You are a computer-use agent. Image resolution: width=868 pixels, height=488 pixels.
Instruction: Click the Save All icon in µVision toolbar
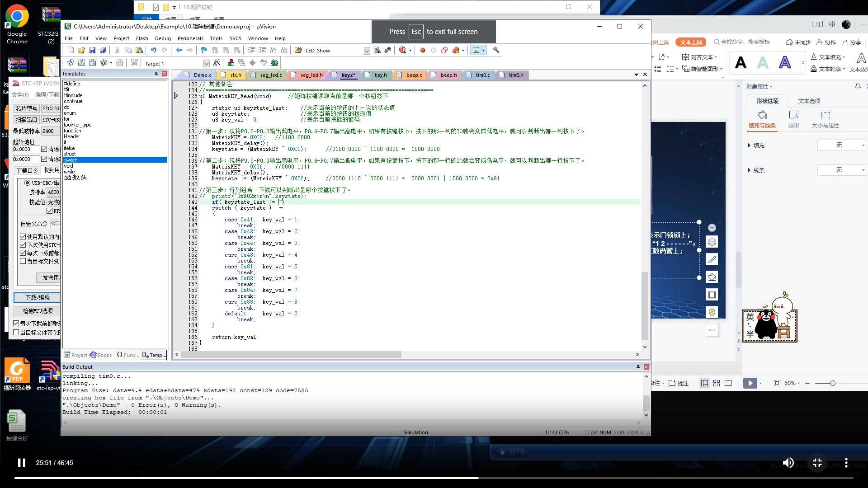click(103, 50)
